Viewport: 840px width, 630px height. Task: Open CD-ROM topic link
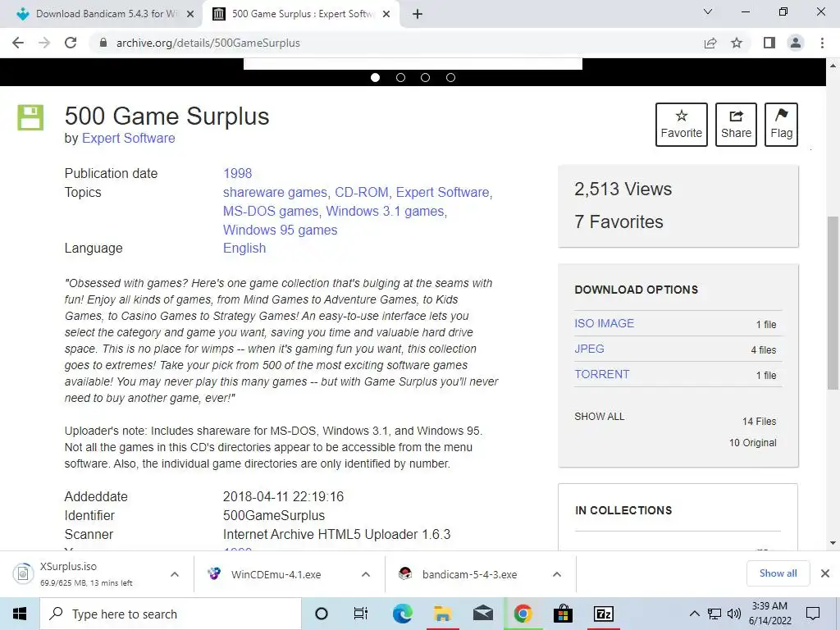pos(362,192)
